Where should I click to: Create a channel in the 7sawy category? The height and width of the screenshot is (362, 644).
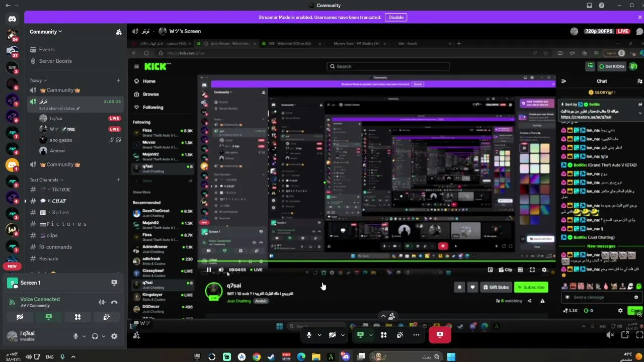118,80
